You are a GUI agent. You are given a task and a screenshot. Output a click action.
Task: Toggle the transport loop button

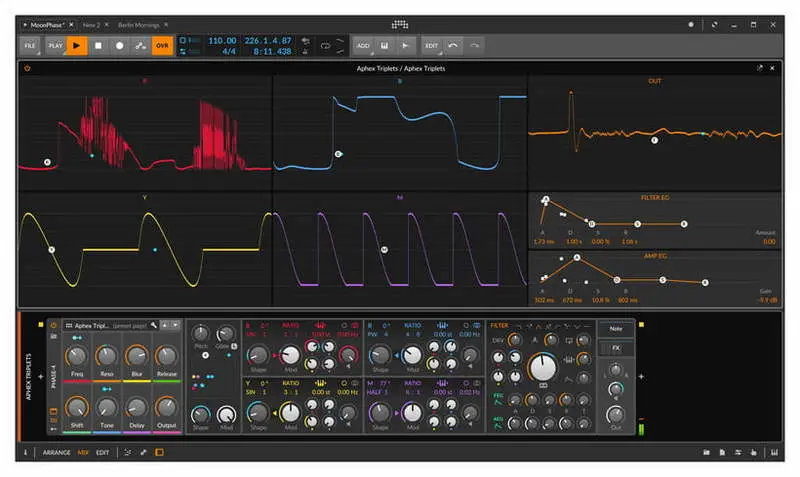click(x=325, y=45)
